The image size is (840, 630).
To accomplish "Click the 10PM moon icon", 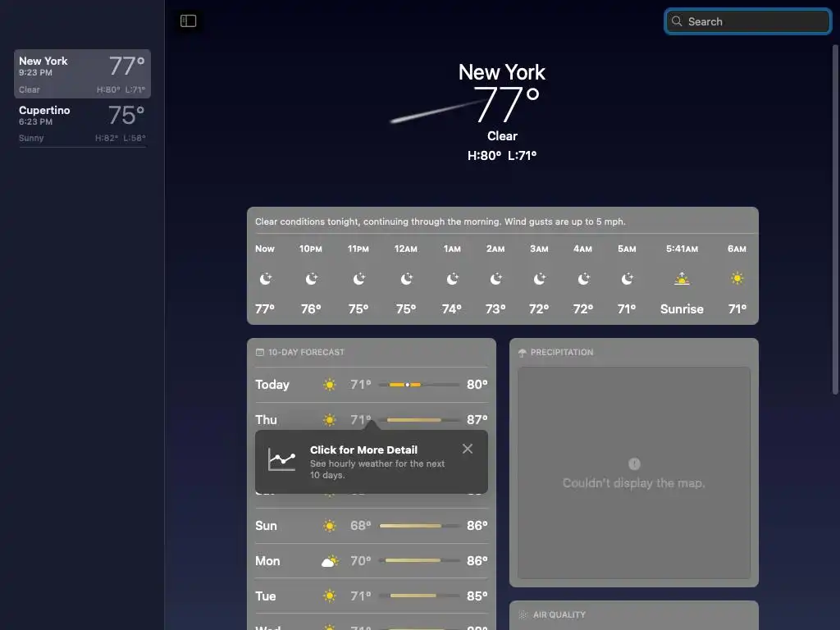I will 311,279.
